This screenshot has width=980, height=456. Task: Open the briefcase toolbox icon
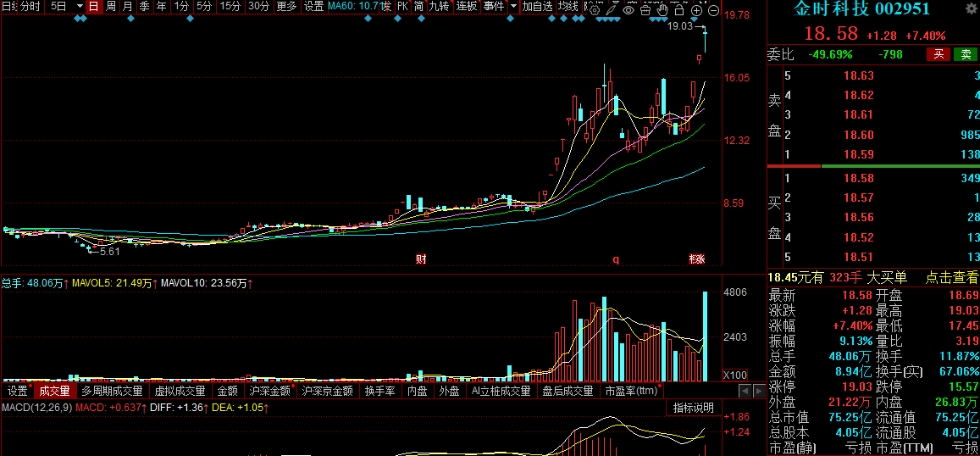[x=645, y=10]
